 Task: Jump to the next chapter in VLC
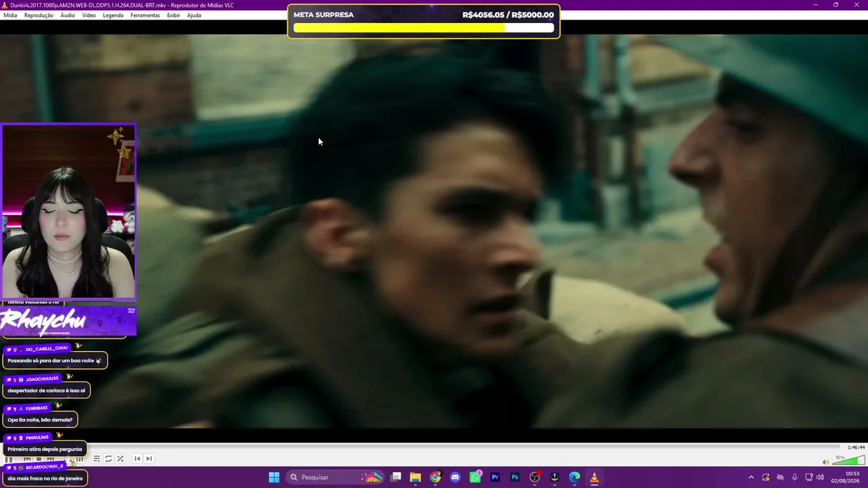[149, 459]
